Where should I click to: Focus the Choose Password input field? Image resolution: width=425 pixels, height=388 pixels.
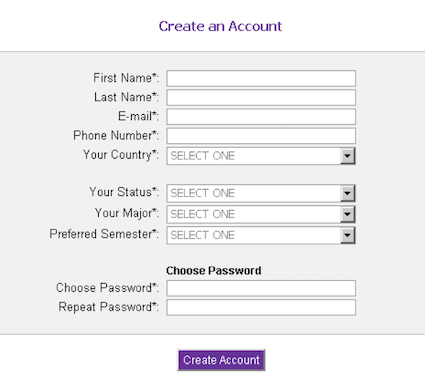click(261, 288)
